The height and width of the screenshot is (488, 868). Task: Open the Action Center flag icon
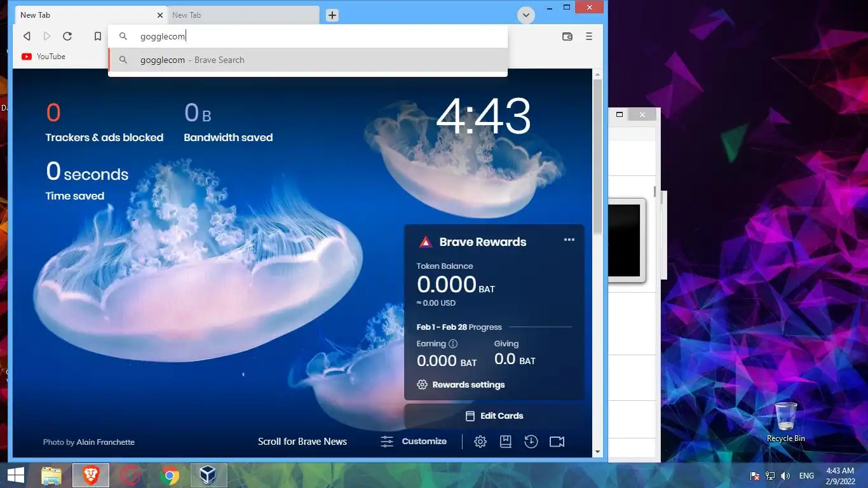(x=755, y=476)
